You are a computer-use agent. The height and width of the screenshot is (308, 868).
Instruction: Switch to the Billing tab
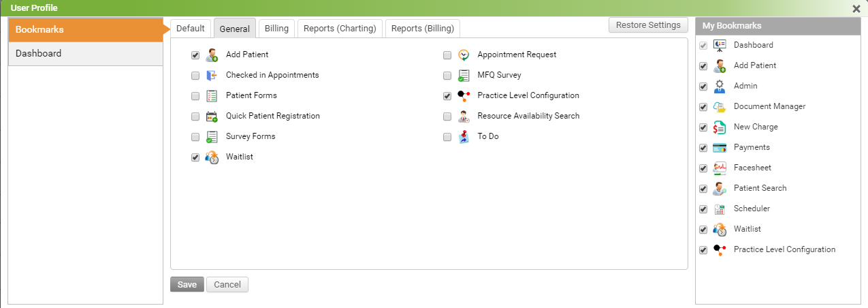click(x=276, y=29)
